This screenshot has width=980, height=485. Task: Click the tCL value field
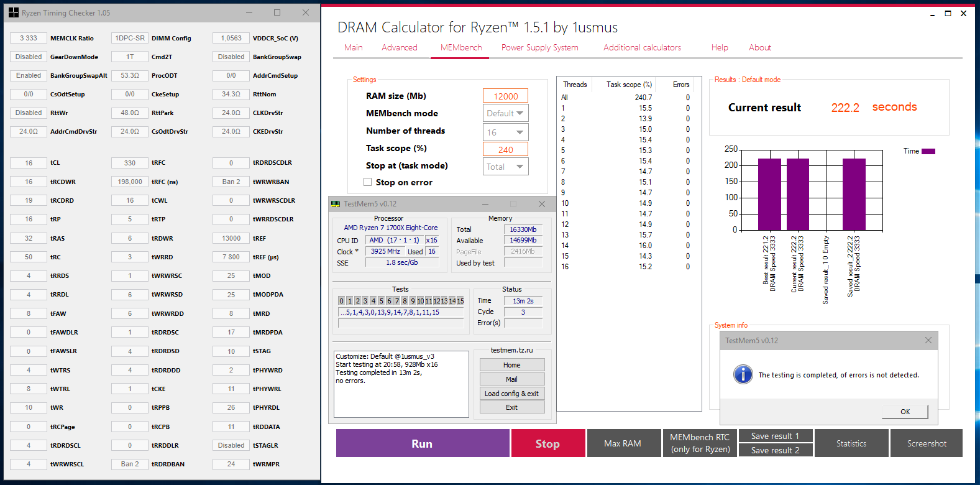point(29,163)
